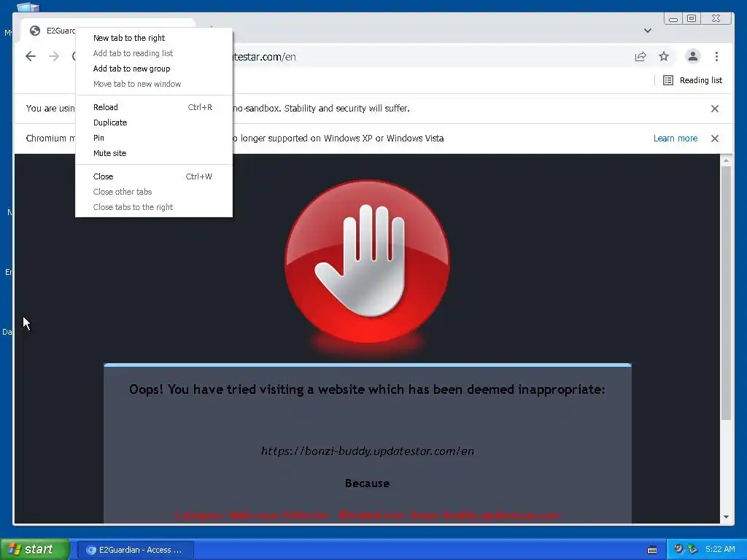The width and height of the screenshot is (747, 560).
Task: Click Close tabs to the right
Action: pyautogui.click(x=154, y=206)
